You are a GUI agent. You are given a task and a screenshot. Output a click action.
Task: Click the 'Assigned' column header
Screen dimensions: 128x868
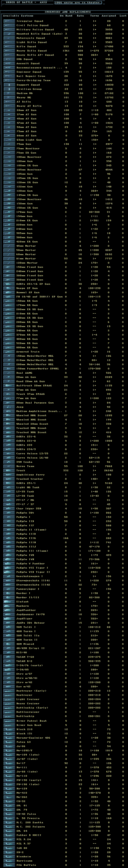pyautogui.click(x=109, y=16)
